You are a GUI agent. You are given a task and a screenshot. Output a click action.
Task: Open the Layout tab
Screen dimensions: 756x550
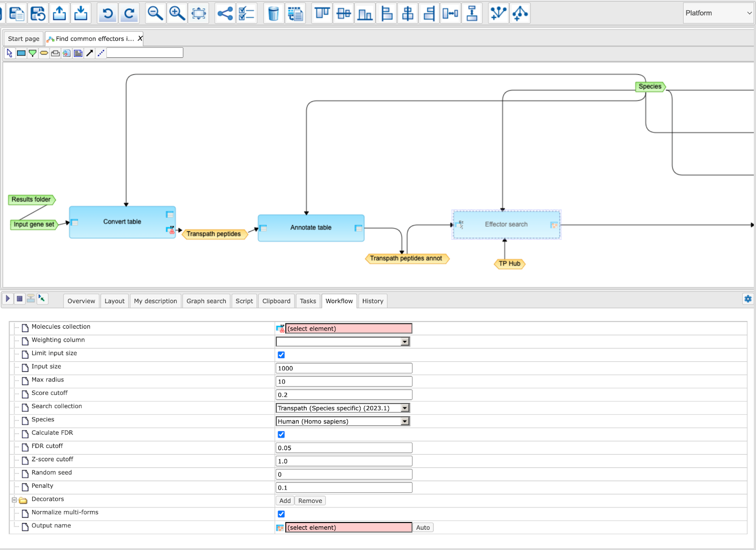[114, 301]
